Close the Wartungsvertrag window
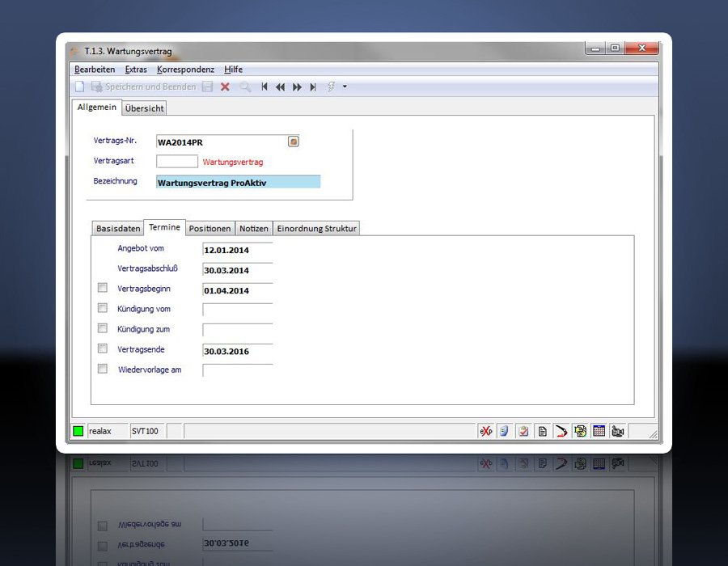This screenshot has width=728, height=566. (642, 49)
